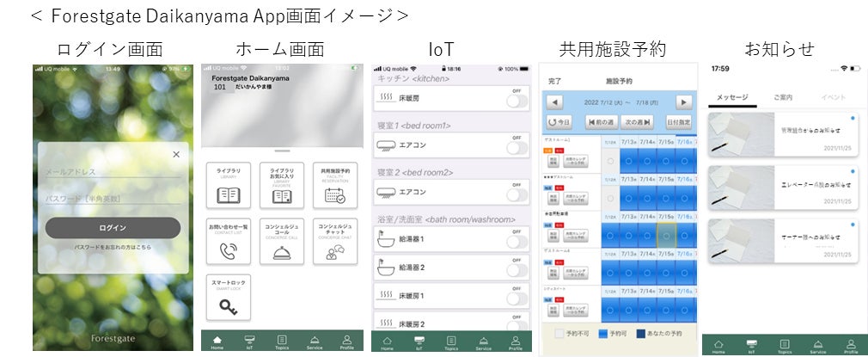868x357 pixels.
Task: Go to next dates with the right arrow
Action: click(684, 102)
